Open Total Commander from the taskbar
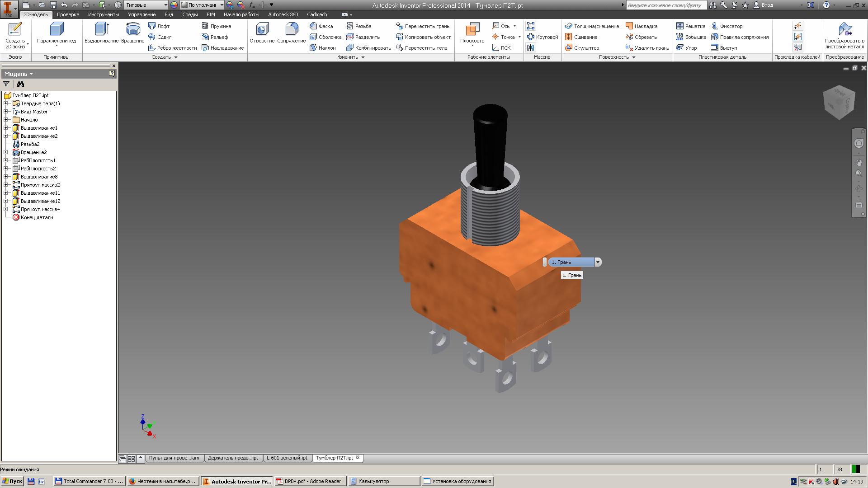This screenshot has width=868, height=488. click(89, 481)
